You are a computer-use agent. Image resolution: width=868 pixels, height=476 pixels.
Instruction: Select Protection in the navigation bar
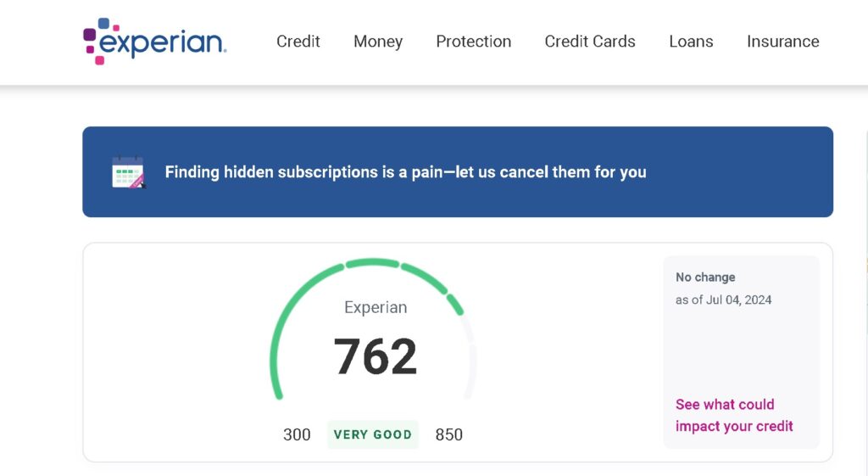473,42
